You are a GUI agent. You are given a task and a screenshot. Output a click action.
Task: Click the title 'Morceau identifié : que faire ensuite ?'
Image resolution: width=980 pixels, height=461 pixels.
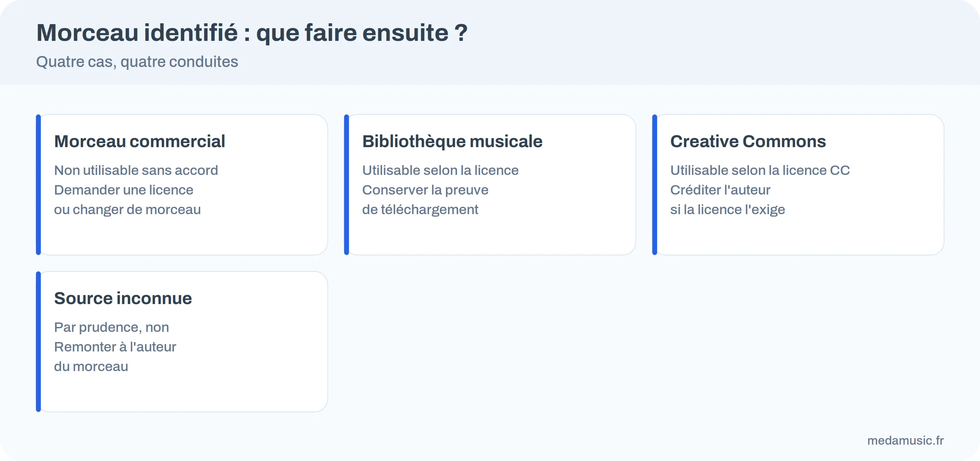pyautogui.click(x=252, y=33)
